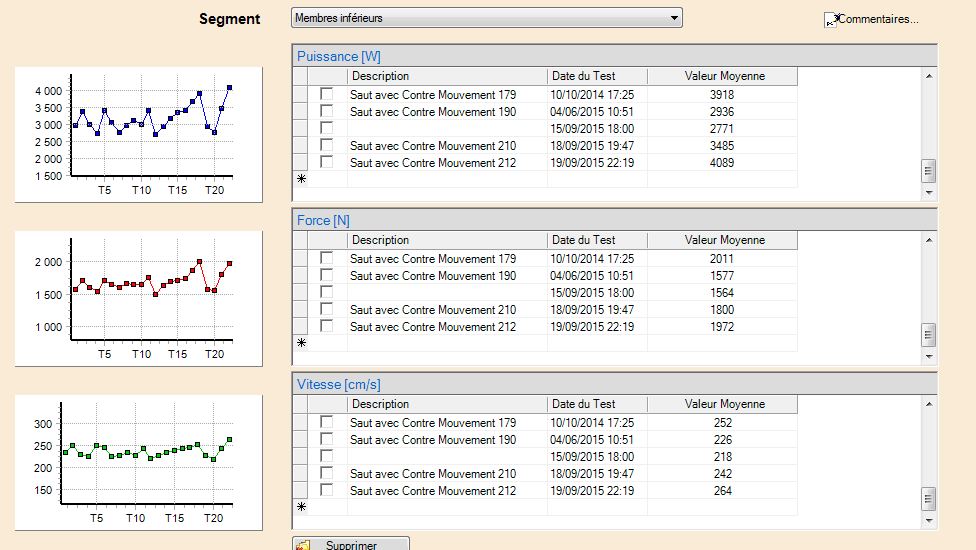
Task: Click Vitesse table scroll down arrow
Action: [929, 520]
